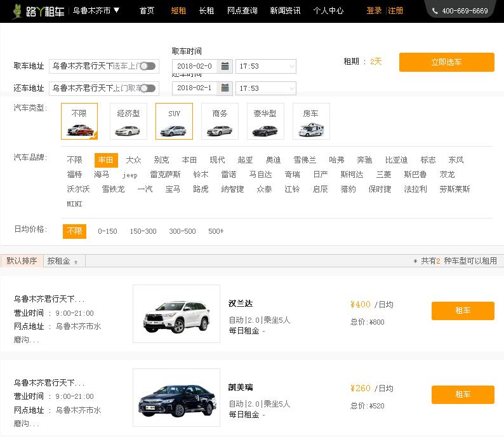Switch to the 按租金 sort tab

coord(62,261)
